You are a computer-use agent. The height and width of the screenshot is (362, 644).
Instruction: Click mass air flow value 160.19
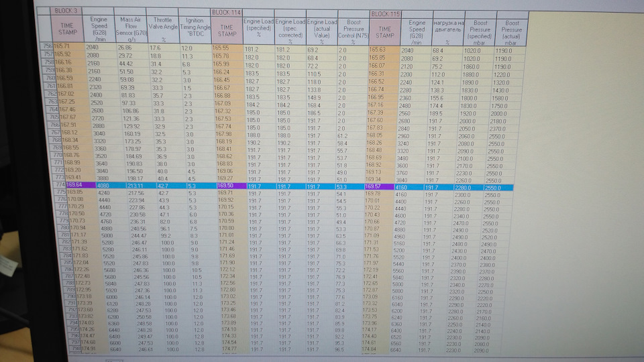click(x=132, y=133)
